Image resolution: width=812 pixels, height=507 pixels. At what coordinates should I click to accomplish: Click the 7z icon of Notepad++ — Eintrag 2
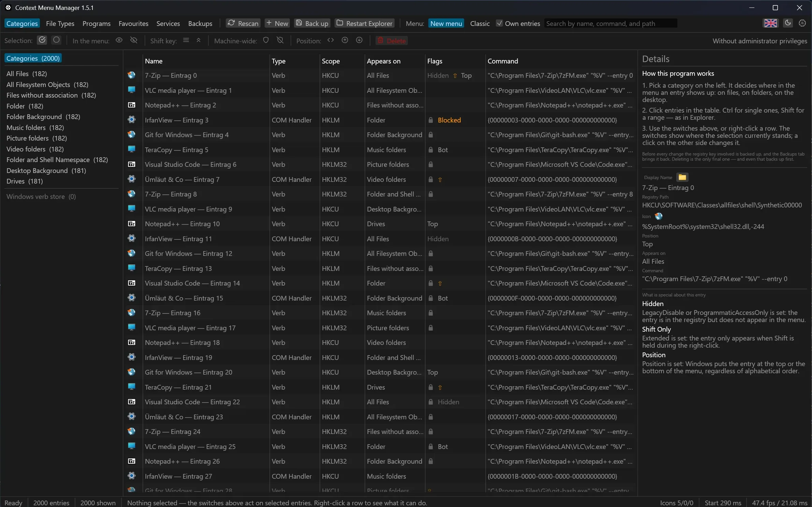[x=132, y=105]
